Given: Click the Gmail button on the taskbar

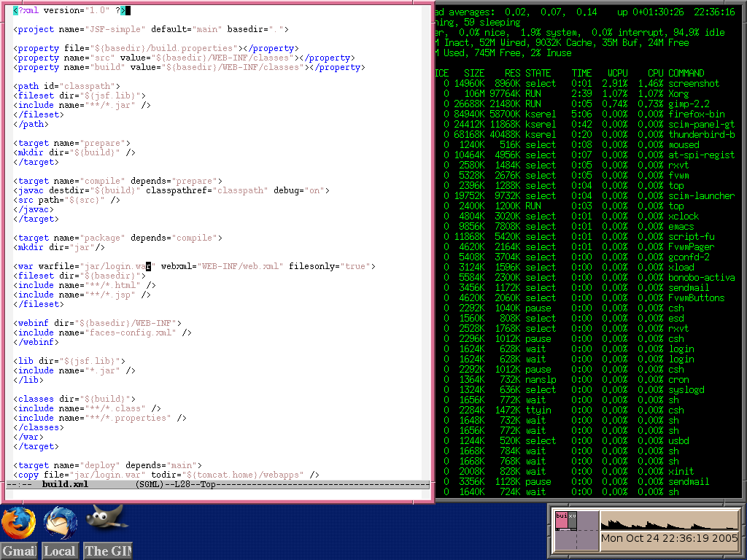Looking at the screenshot, I should (x=20, y=551).
